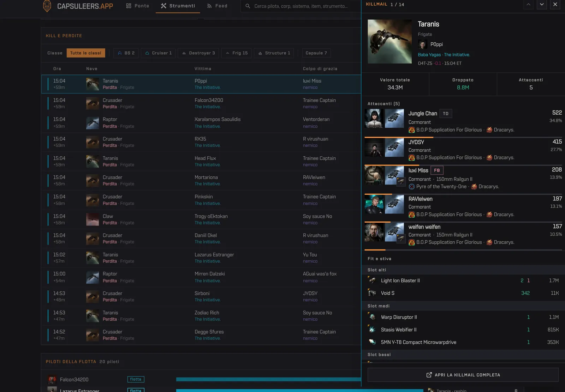Open The Initiative. alliance link in killmail header
The height and width of the screenshot is (392, 565).
(457, 55)
